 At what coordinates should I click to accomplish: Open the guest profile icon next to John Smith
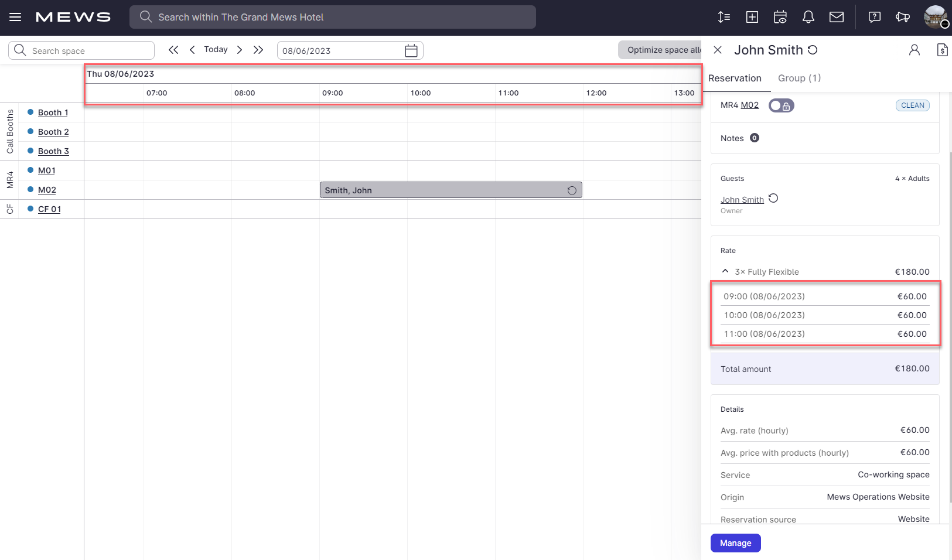tap(915, 50)
